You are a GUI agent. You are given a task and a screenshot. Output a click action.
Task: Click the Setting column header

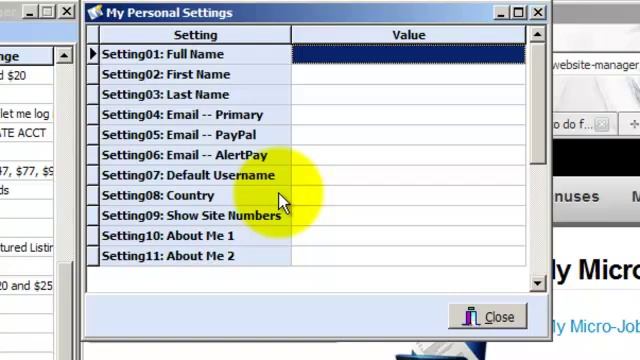click(196, 35)
